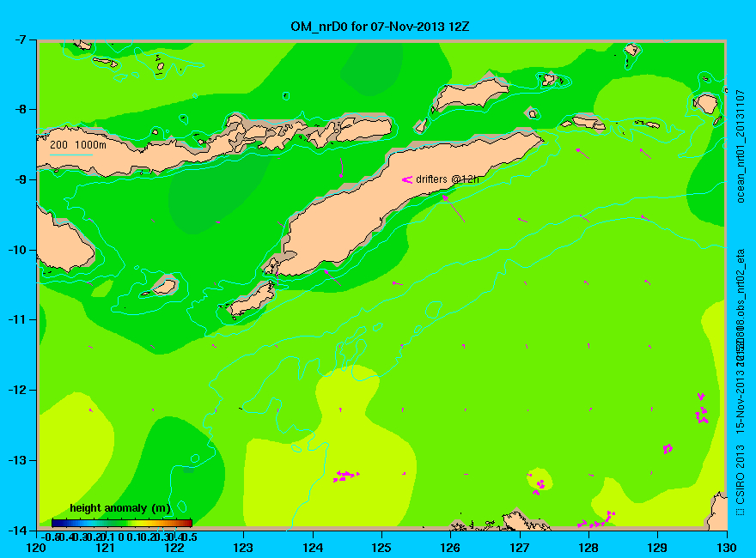The image size is (756, 558).
Task: Click longitude label '129' on the x-axis
Action: pos(657,548)
